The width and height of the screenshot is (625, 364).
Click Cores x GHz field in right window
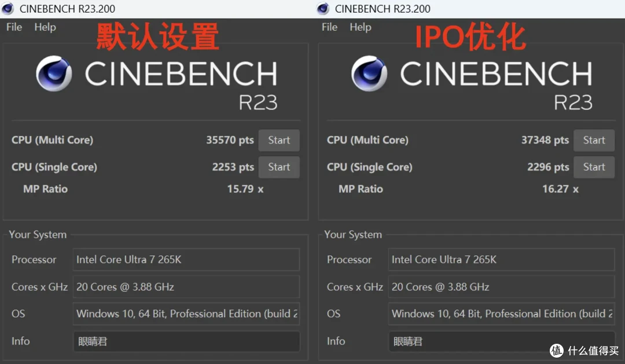tap(501, 286)
